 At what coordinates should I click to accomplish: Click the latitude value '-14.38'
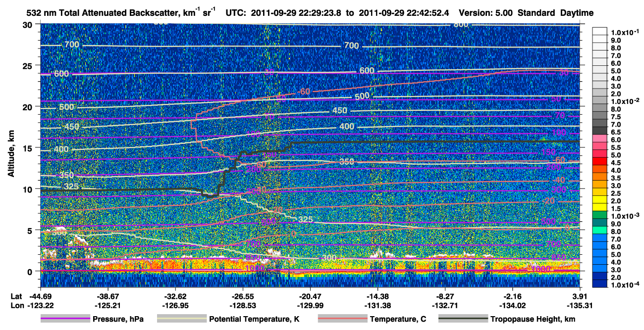point(378,296)
